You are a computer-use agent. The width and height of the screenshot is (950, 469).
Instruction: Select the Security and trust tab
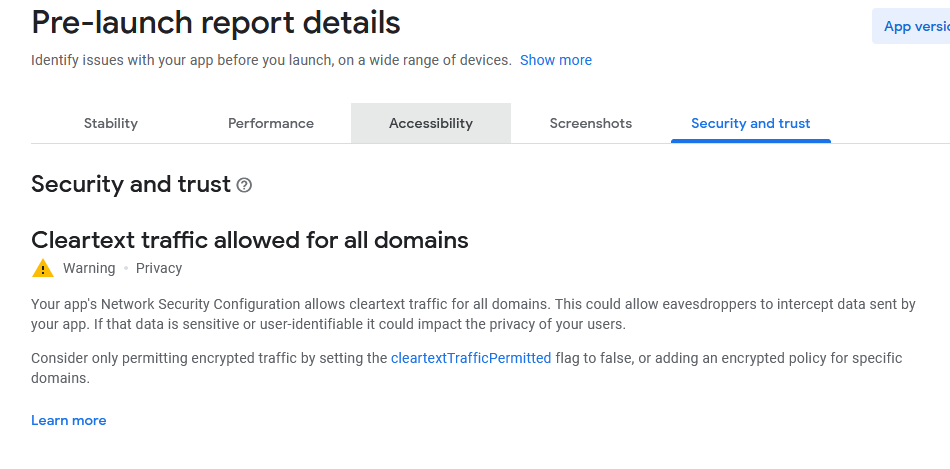coord(751,124)
